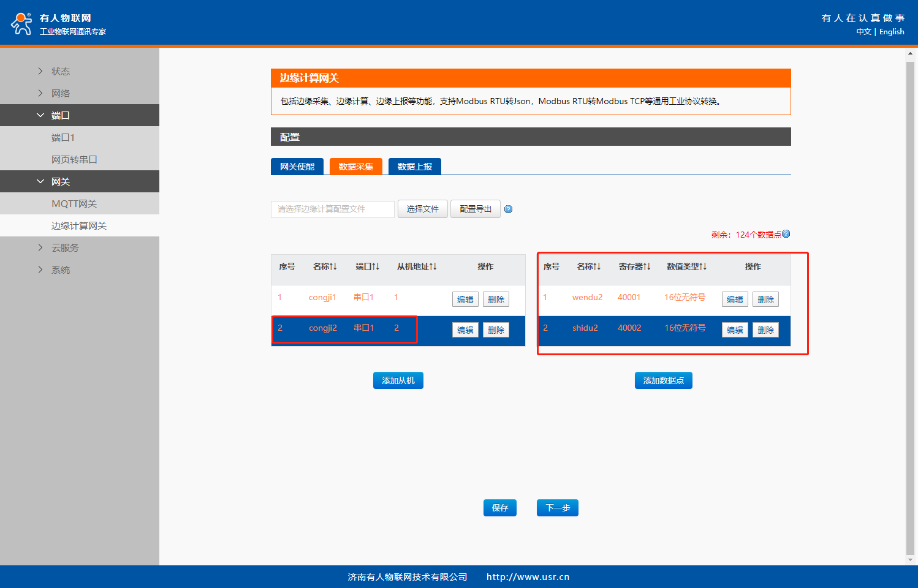This screenshot has width=918, height=588.
Task: Click the 添加数据点 button
Action: tap(663, 380)
